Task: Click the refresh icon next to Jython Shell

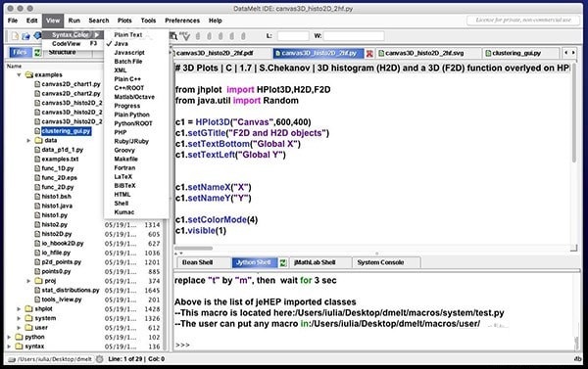Action: (x=283, y=263)
